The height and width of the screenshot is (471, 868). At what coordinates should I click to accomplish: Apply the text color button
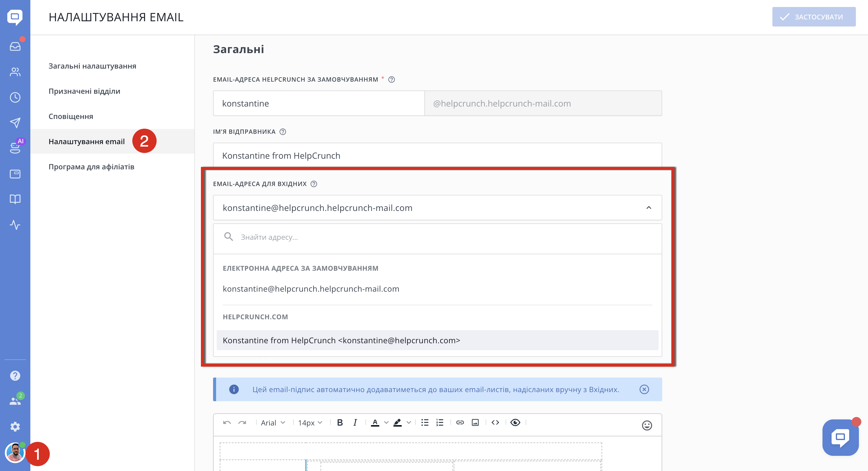pyautogui.click(x=375, y=422)
